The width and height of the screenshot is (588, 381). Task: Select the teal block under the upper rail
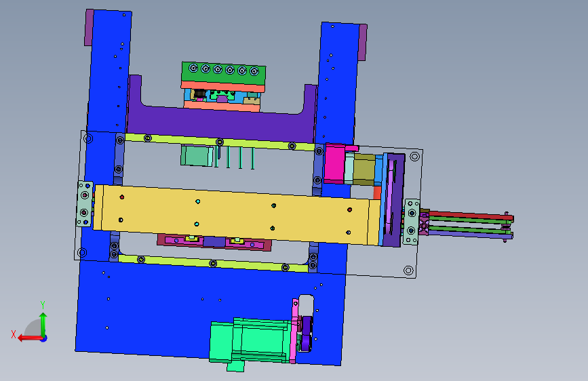(x=197, y=156)
